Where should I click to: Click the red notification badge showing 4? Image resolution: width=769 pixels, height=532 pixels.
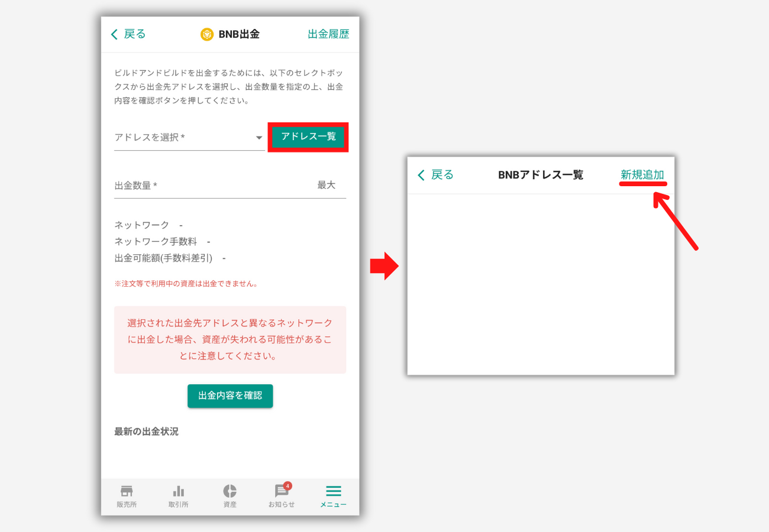click(287, 486)
